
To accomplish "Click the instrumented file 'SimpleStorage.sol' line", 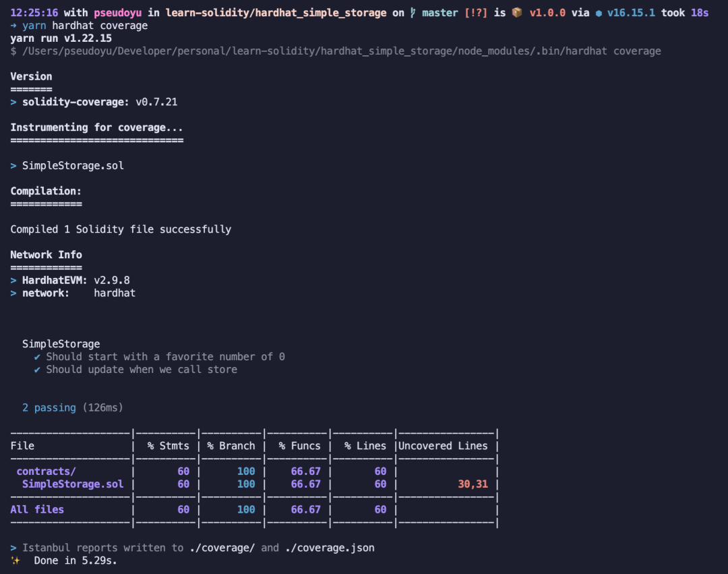I will pyautogui.click(x=73, y=166).
